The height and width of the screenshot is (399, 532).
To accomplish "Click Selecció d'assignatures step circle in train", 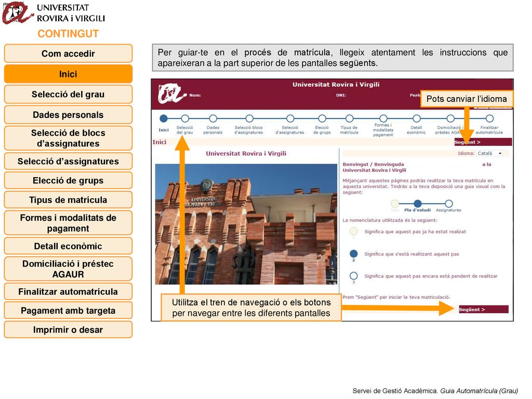I will pyautogui.click(x=290, y=118).
